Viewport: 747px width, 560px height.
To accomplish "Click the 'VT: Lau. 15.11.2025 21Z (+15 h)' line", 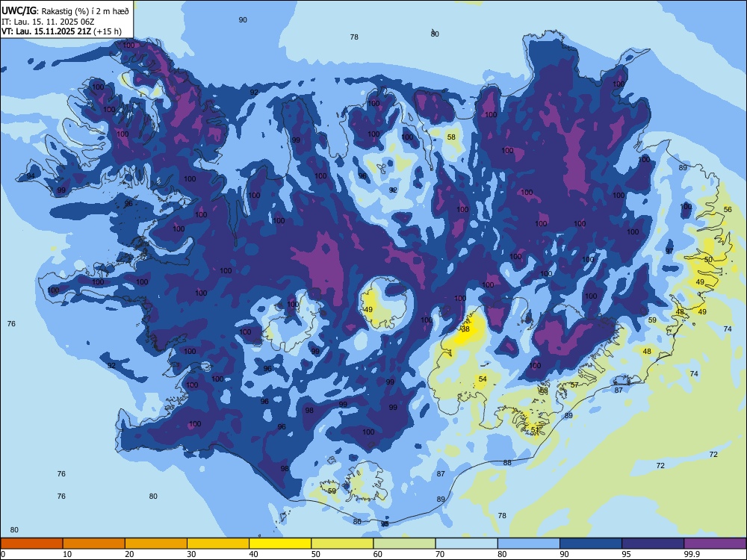I will [x=61, y=31].
